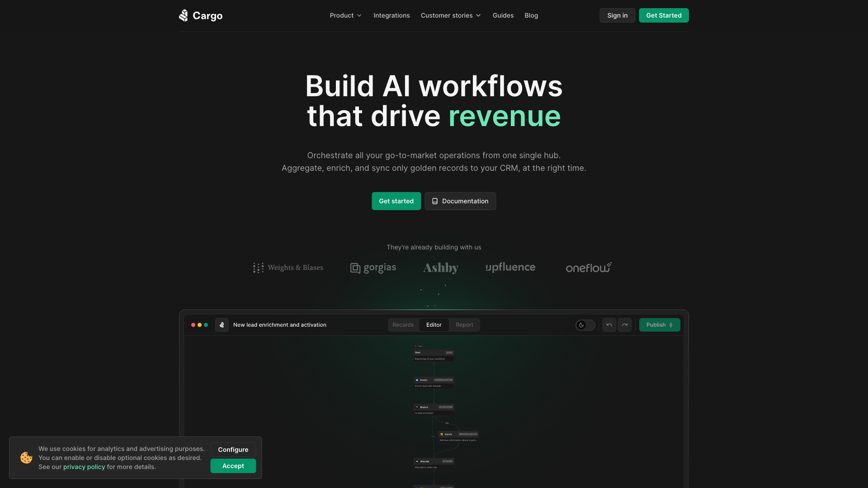
Task: Click the Records tab in editor
Action: [x=402, y=324]
